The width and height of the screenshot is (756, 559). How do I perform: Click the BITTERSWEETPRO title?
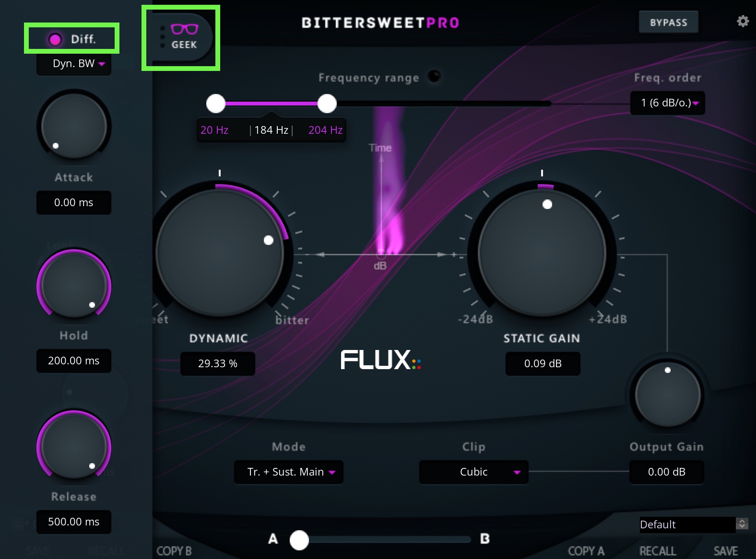(x=380, y=23)
